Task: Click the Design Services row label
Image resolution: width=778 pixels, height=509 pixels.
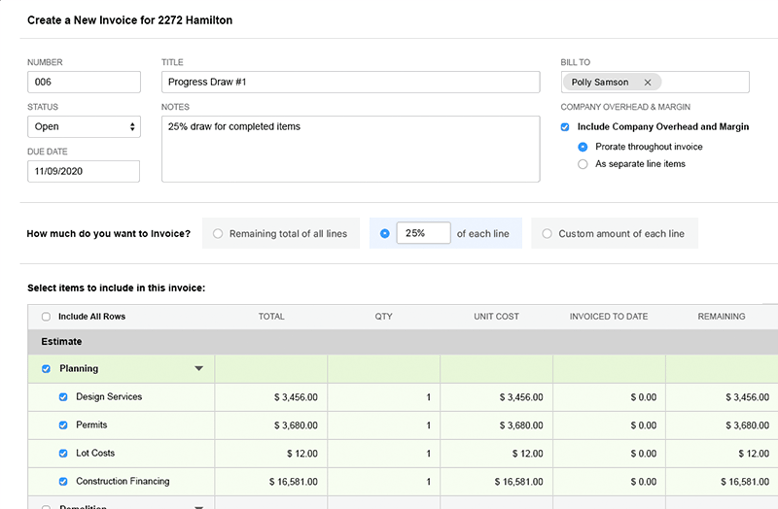Action: 109,397
